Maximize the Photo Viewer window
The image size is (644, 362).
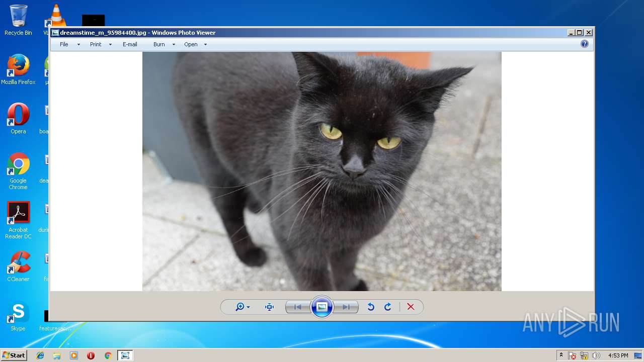[580, 33]
